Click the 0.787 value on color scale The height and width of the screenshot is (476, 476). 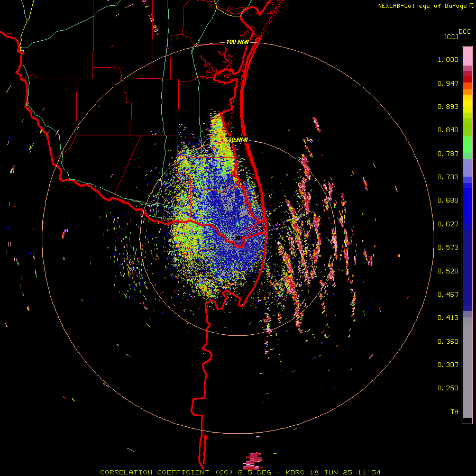(x=448, y=153)
